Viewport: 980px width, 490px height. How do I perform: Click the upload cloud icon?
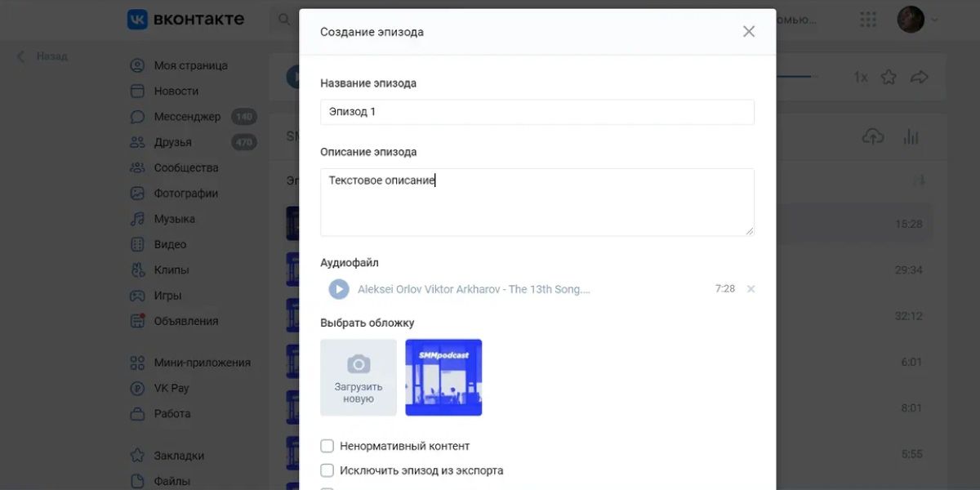click(873, 136)
